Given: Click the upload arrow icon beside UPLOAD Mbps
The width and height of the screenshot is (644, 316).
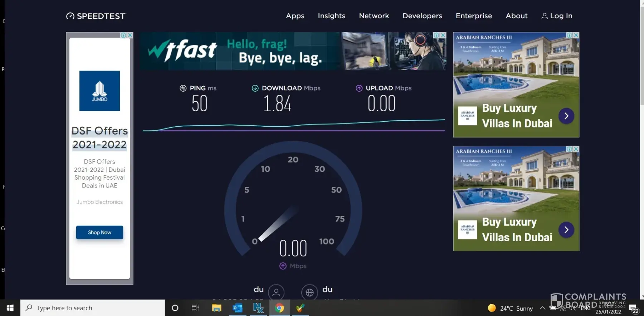Looking at the screenshot, I should (x=359, y=88).
